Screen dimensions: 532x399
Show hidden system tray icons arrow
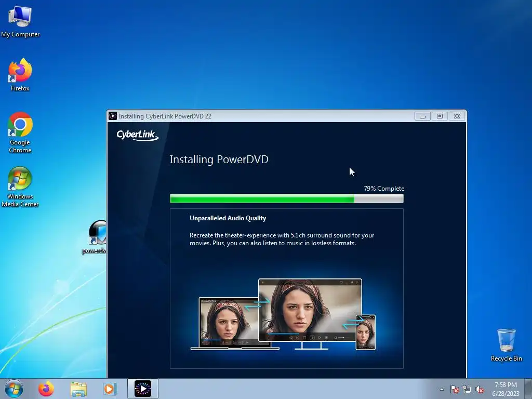[x=442, y=389]
